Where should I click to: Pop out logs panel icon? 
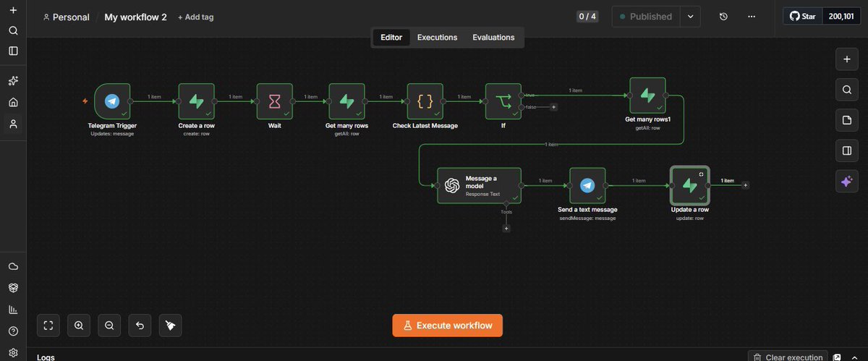[x=837, y=357]
